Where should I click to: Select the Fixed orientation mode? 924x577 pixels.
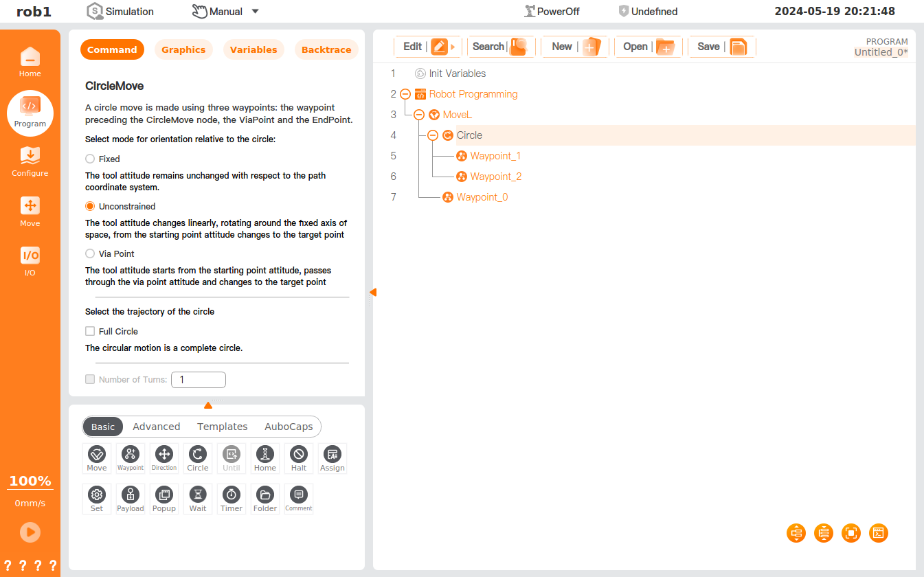(90, 159)
